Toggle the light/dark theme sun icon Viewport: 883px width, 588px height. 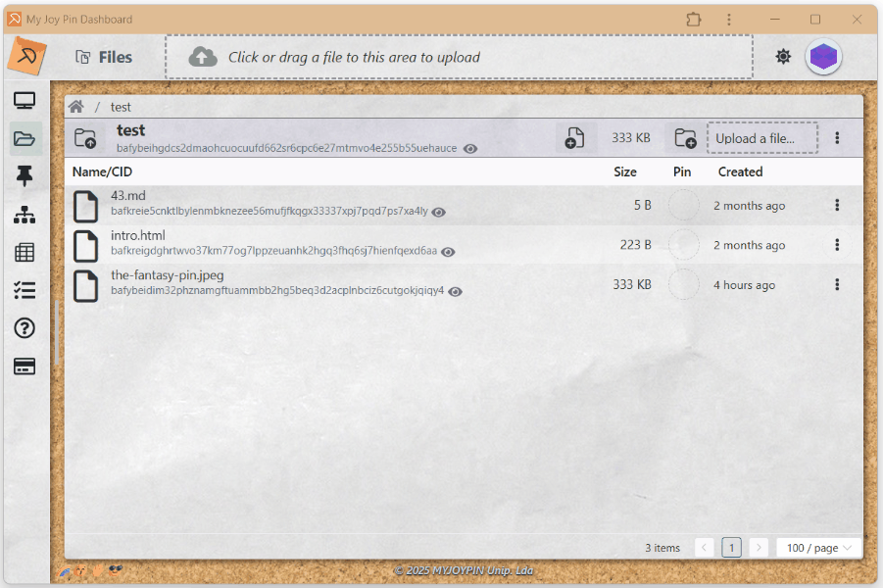pos(783,57)
